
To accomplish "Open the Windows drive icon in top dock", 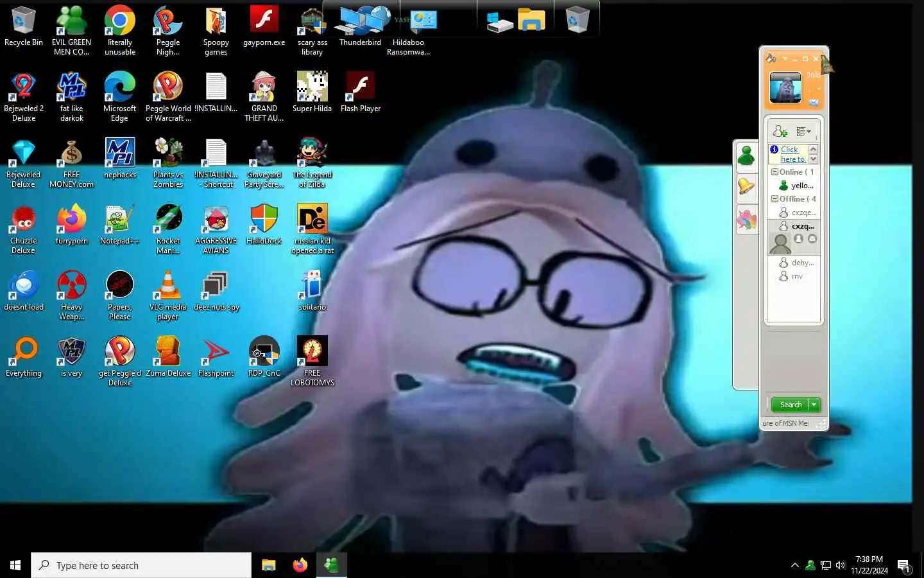I will pyautogui.click(x=500, y=23).
